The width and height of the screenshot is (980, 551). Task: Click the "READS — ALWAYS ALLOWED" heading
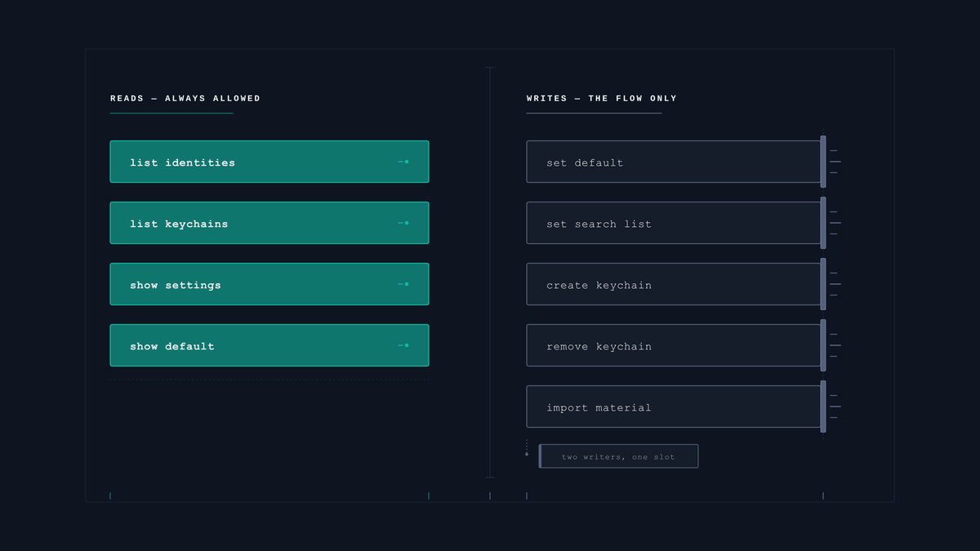(x=185, y=98)
